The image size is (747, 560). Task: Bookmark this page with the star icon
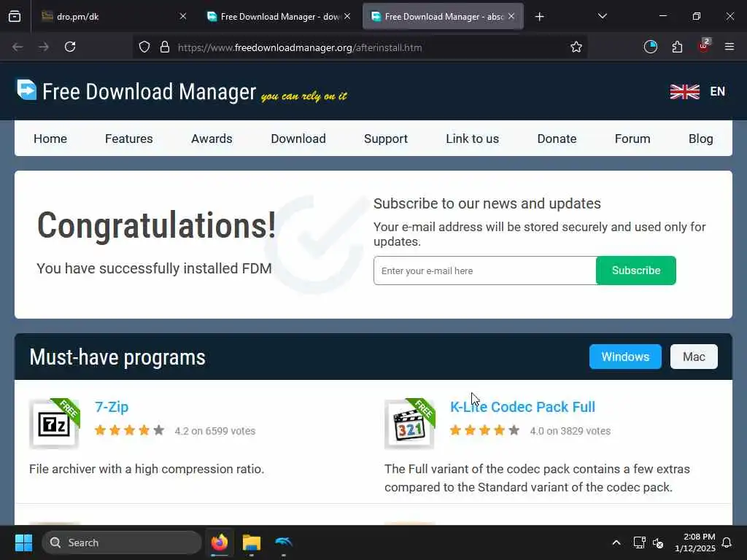click(576, 47)
